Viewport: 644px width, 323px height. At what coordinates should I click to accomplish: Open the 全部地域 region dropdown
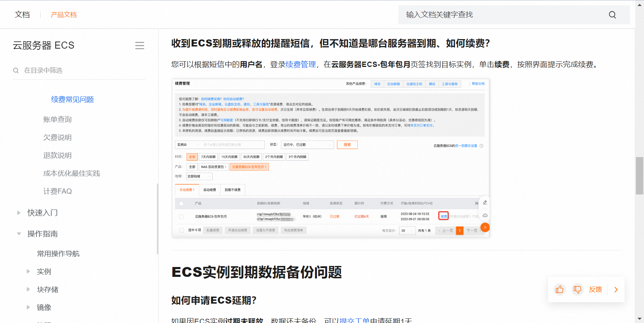(199, 176)
